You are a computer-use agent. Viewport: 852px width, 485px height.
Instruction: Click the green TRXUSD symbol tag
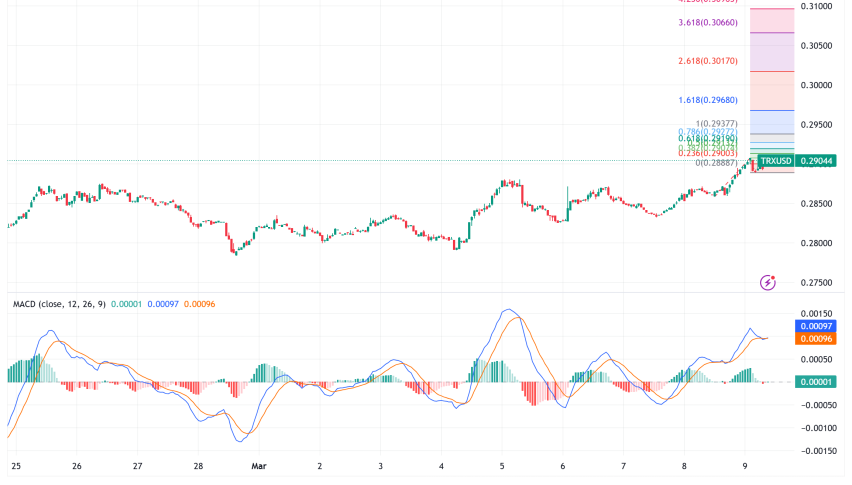click(x=776, y=161)
